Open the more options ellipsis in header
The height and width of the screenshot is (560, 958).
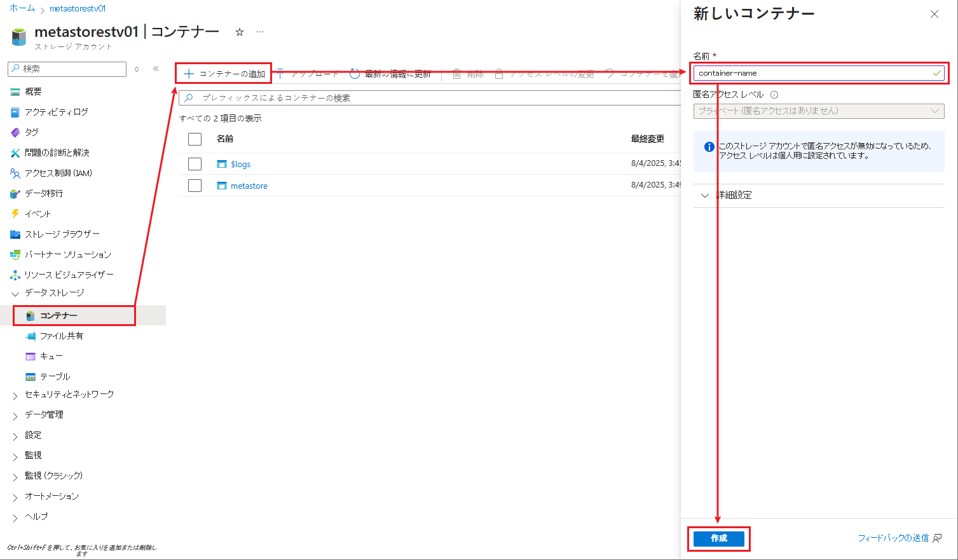pyautogui.click(x=260, y=32)
